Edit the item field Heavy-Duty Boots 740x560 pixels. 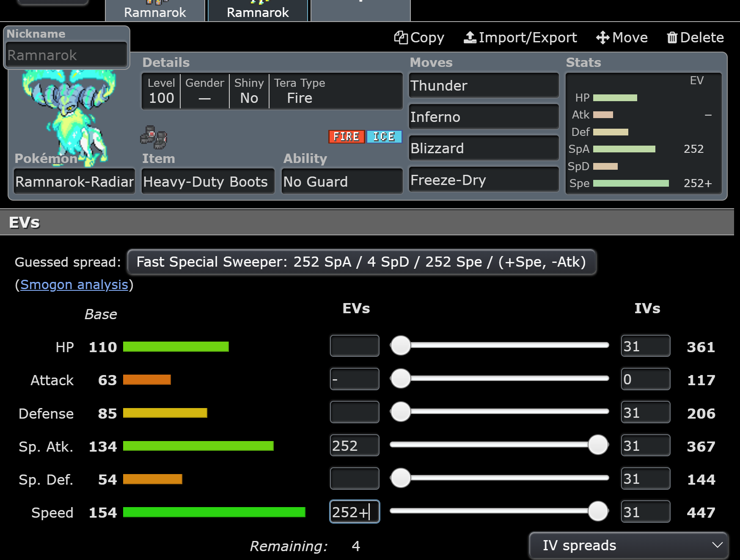click(x=208, y=182)
